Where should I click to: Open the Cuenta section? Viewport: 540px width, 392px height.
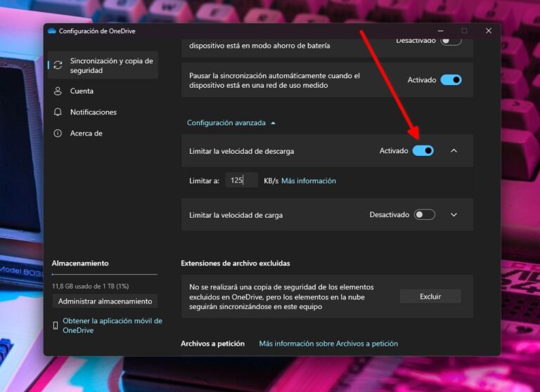[103, 91]
